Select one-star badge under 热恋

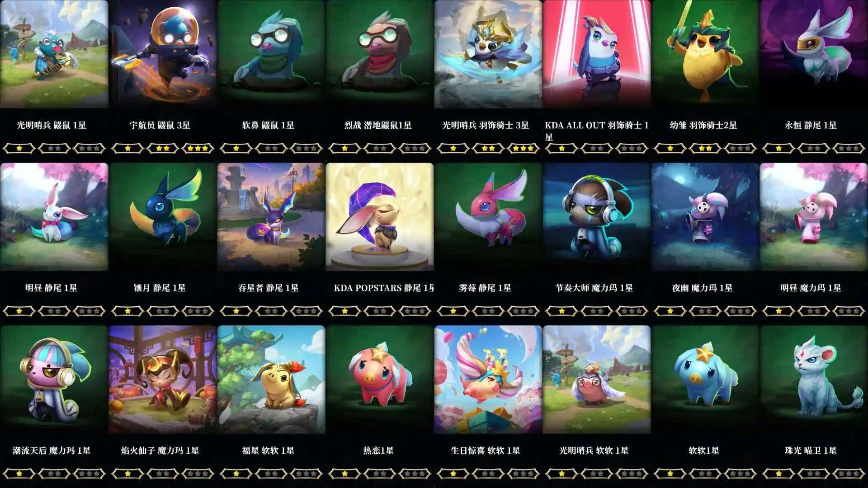[344, 474]
